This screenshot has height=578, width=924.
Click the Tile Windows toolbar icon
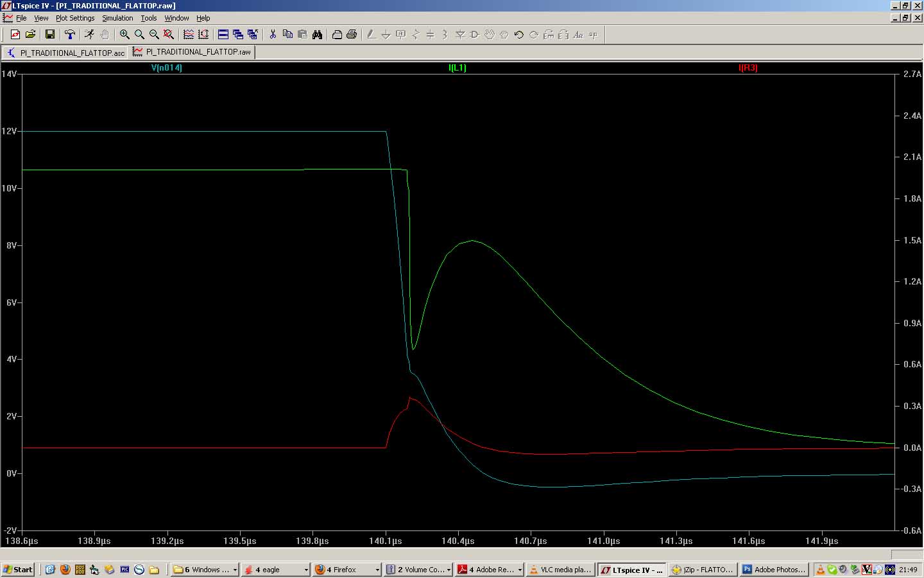coord(223,35)
